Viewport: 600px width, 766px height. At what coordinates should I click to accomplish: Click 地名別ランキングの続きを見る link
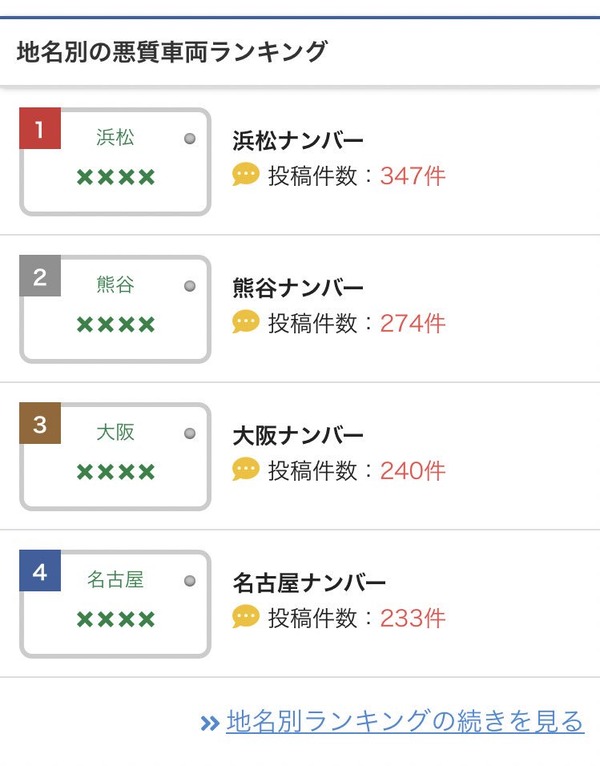405,721
